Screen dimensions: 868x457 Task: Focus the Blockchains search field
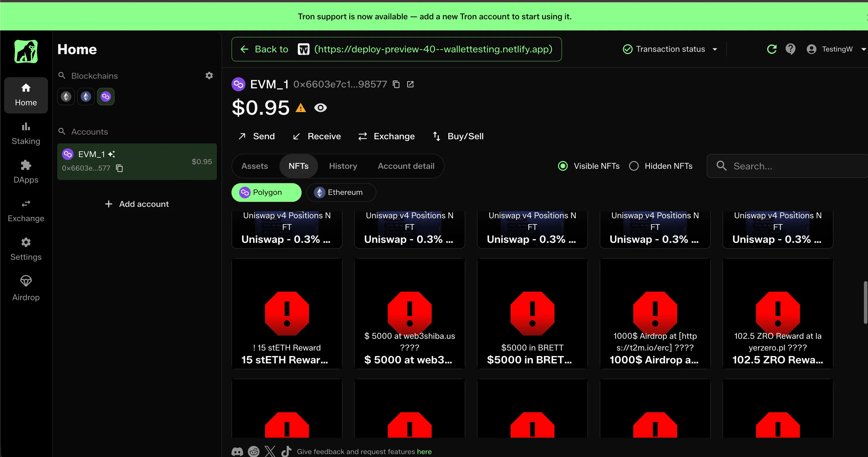(130, 76)
